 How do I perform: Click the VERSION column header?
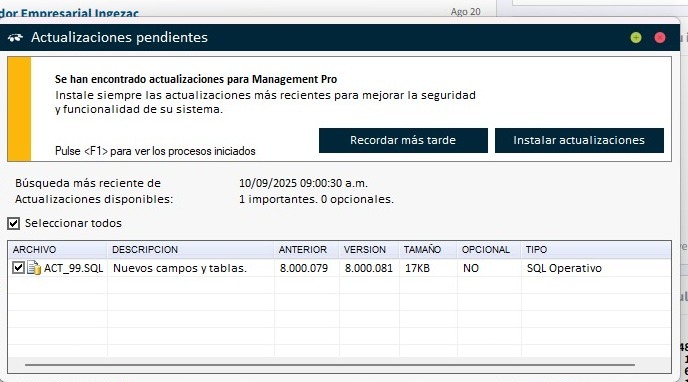coord(369,250)
